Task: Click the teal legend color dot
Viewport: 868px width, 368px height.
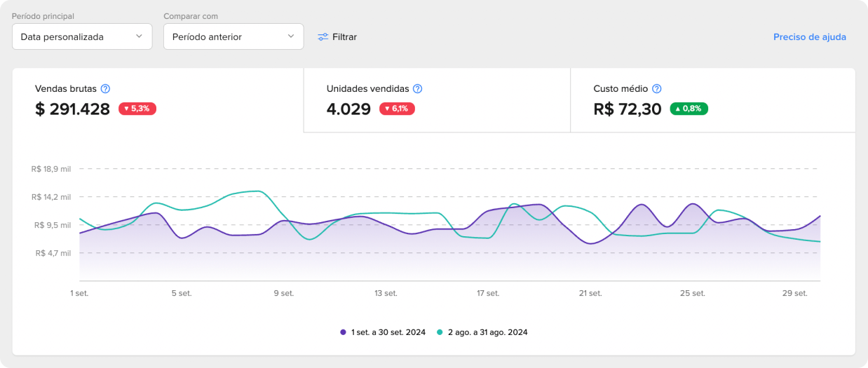Action: pyautogui.click(x=440, y=332)
